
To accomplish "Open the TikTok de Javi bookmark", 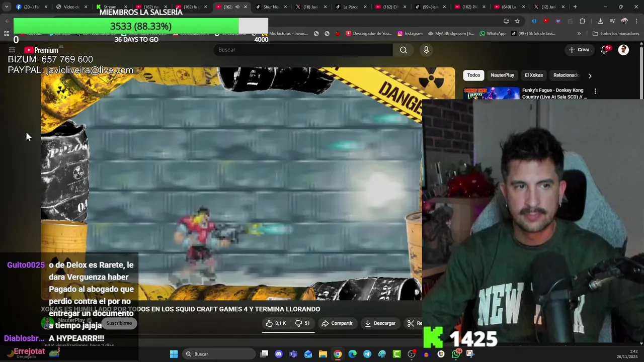I will click(533, 34).
